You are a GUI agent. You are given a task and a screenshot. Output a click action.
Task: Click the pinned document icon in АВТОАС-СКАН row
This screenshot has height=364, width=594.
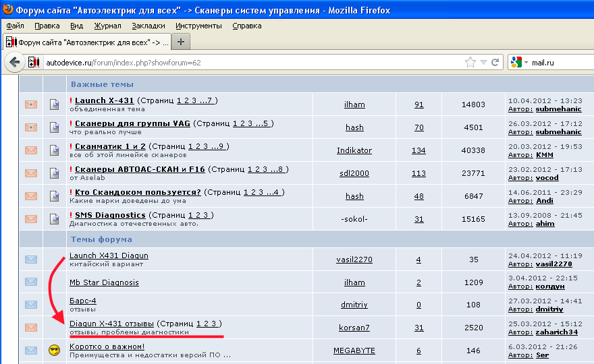point(55,173)
